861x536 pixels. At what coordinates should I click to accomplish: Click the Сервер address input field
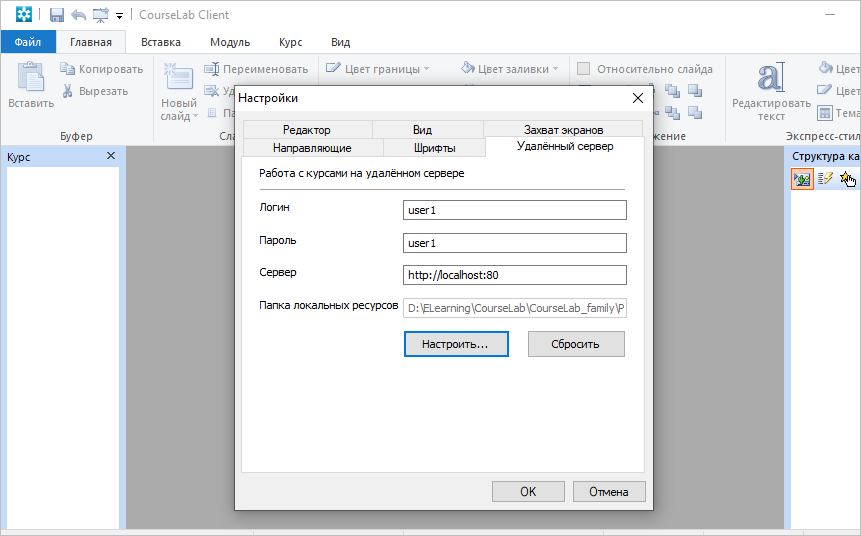pos(515,275)
